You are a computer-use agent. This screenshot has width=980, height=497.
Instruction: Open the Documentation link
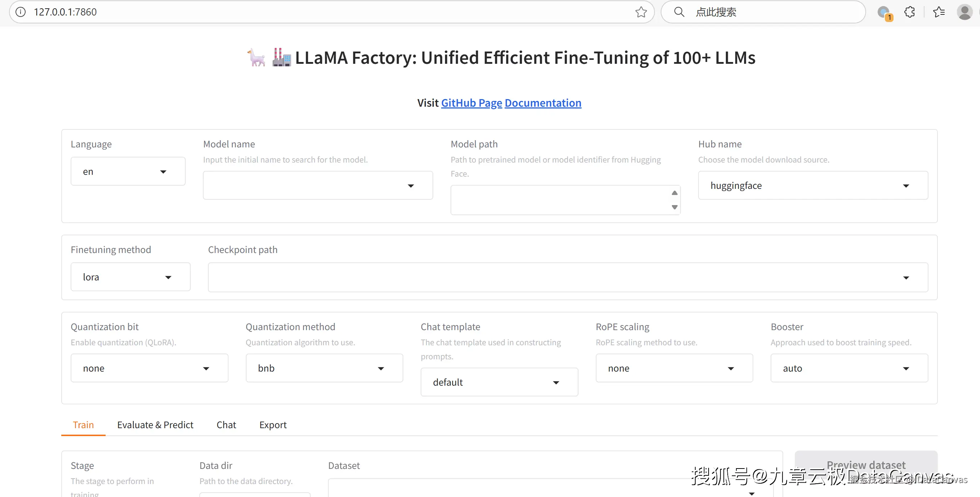point(543,103)
